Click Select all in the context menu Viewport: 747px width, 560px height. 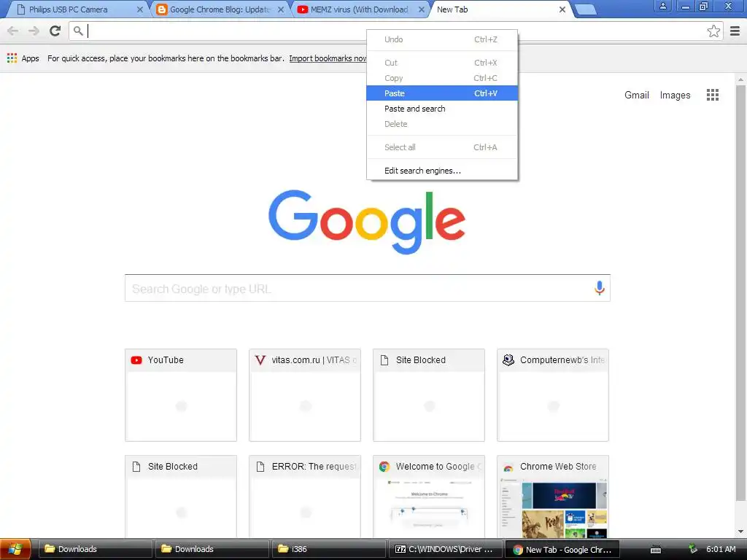(441, 147)
